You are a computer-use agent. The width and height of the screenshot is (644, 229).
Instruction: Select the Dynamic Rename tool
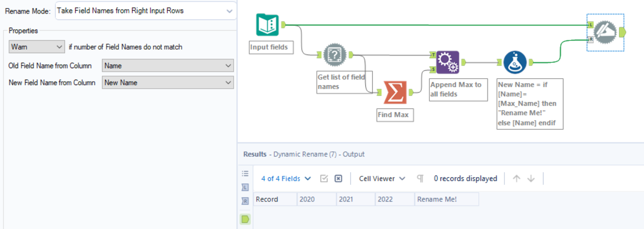[605, 32]
